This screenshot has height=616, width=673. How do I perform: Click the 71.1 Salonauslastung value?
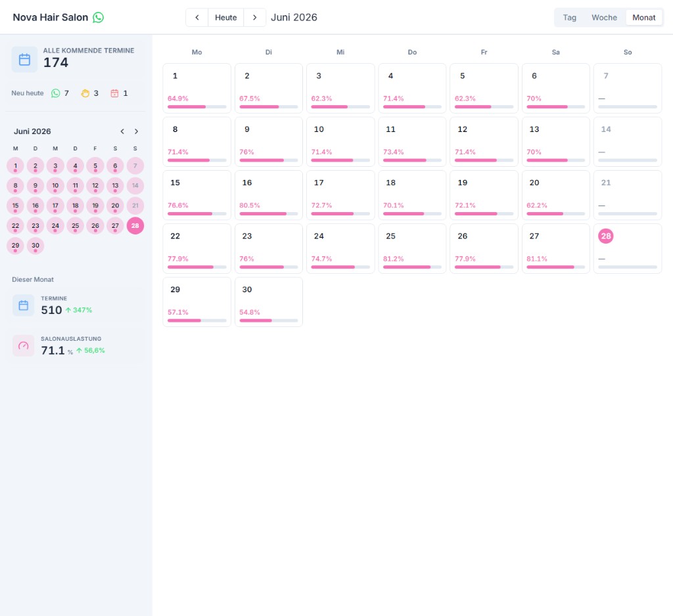[53, 351]
